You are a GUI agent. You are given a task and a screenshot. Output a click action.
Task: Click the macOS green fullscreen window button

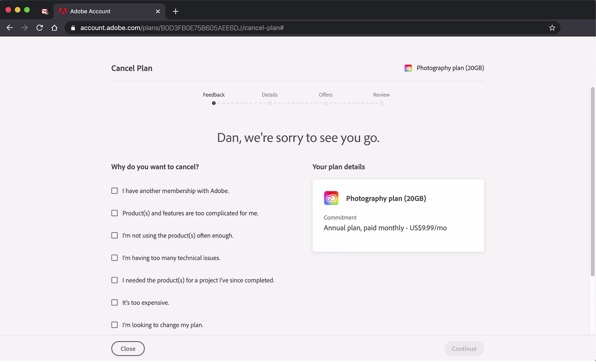tap(27, 10)
